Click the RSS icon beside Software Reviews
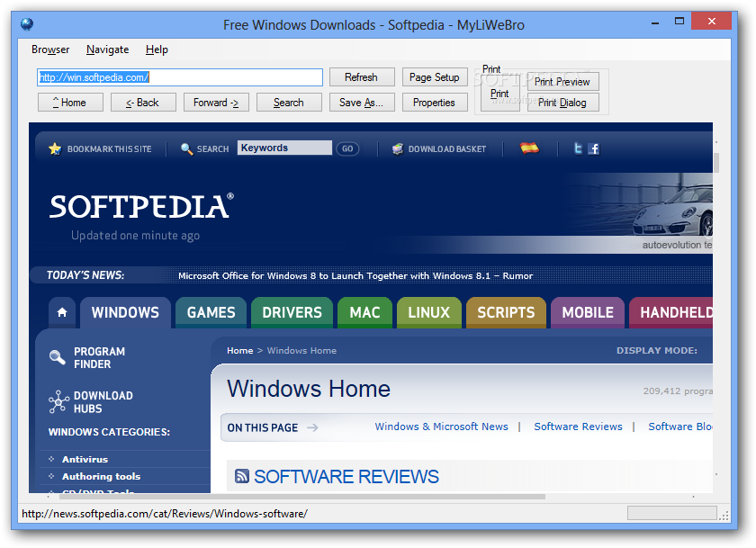756x548 pixels. point(241,476)
